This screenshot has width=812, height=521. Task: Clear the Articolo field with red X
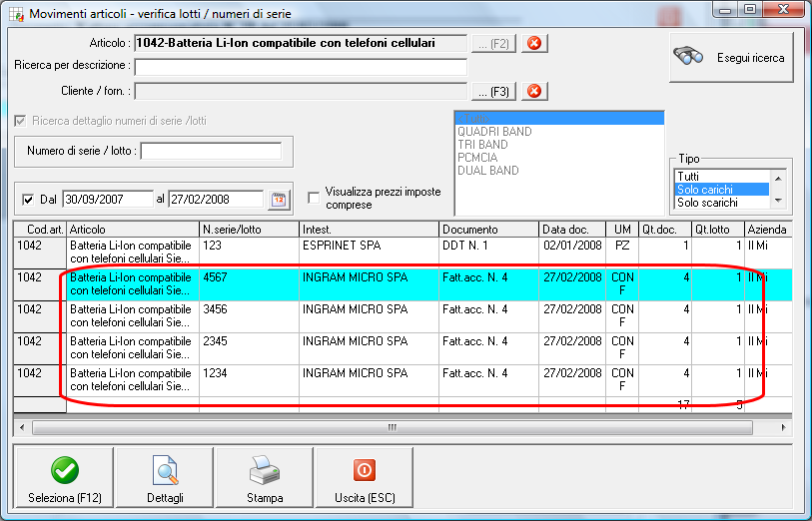534,43
